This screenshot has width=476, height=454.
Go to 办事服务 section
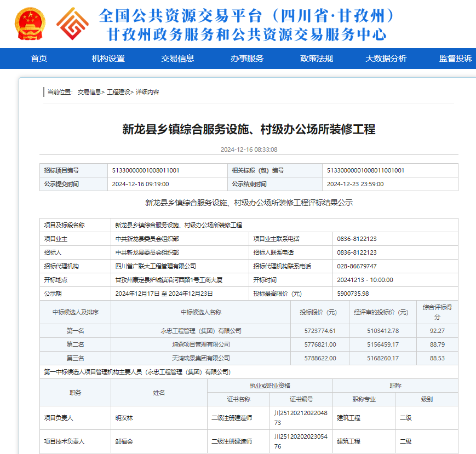247,59
